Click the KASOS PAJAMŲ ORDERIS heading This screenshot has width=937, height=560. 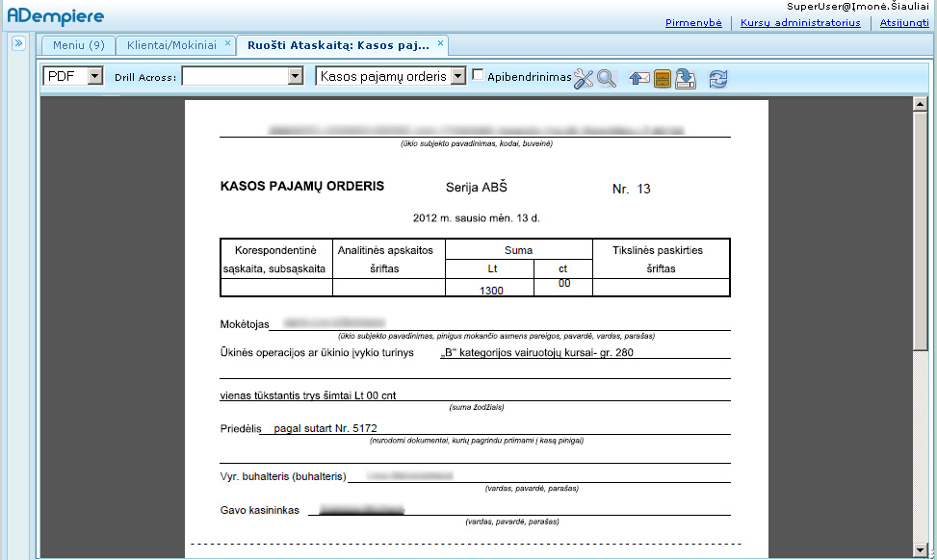tap(302, 187)
